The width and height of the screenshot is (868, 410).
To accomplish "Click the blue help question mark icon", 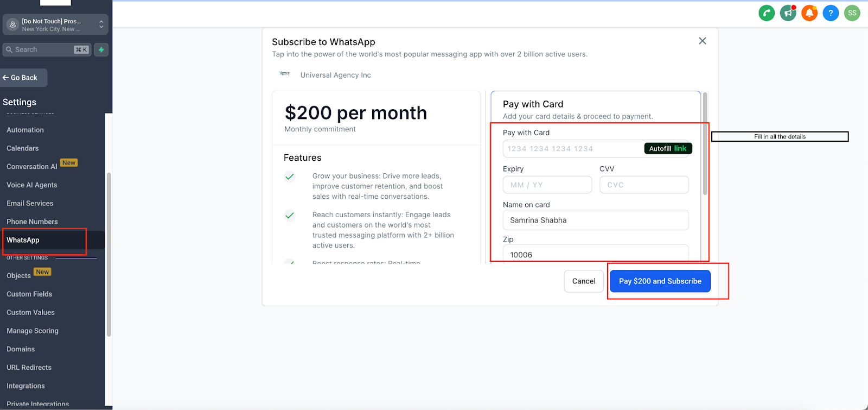I will click(831, 13).
